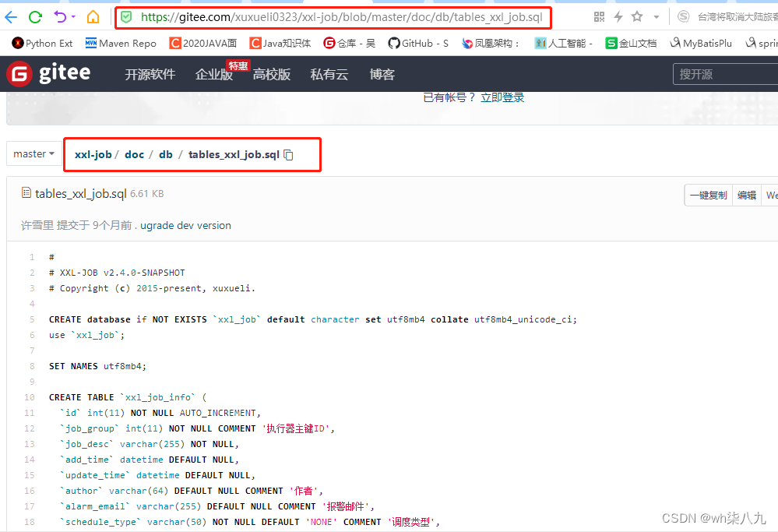Click the Gitee logo icon
The image size is (778, 532).
[18, 73]
